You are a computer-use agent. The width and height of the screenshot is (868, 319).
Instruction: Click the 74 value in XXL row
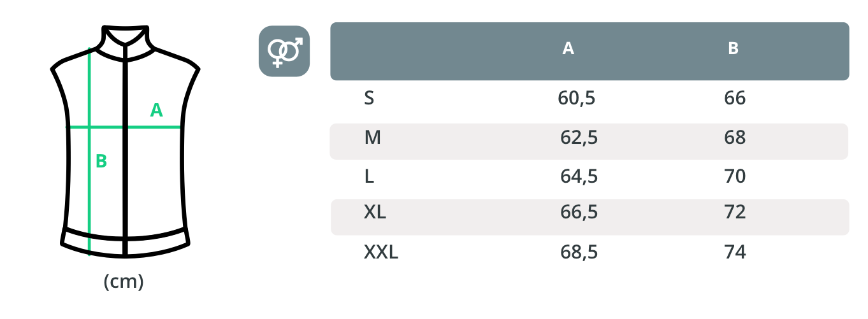tap(735, 253)
